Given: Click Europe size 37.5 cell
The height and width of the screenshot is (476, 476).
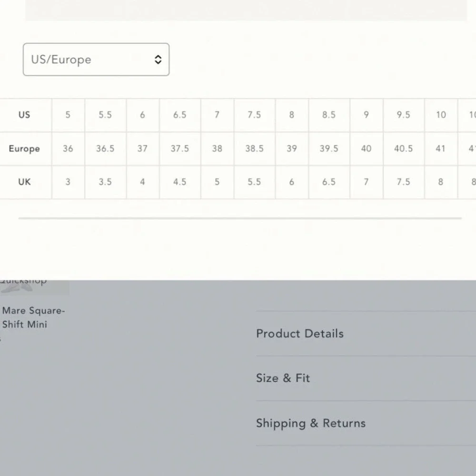Looking at the screenshot, I should tap(180, 149).
